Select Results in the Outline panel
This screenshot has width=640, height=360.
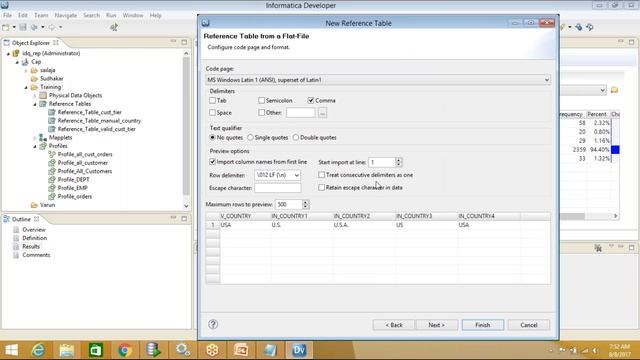point(31,247)
